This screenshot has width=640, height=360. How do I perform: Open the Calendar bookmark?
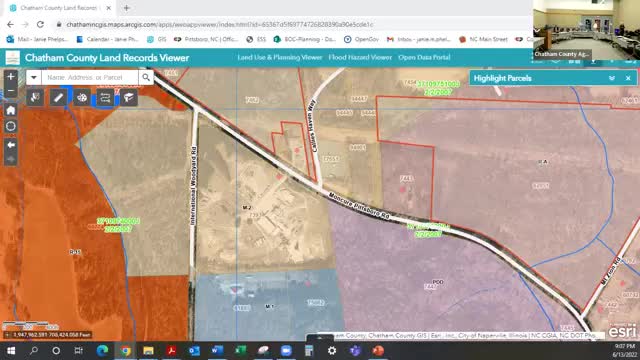point(108,39)
